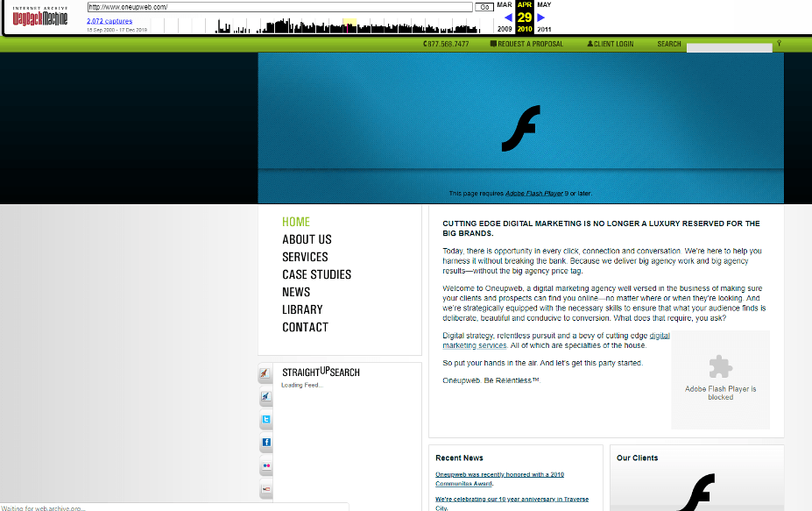
Task: Open the HOME navigation item
Action: (296, 222)
